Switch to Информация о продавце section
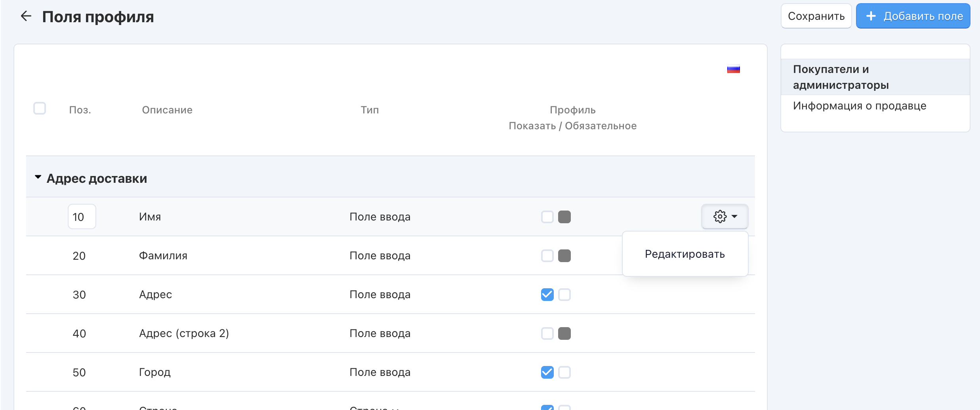Screen dimensions: 980x410 (859, 106)
